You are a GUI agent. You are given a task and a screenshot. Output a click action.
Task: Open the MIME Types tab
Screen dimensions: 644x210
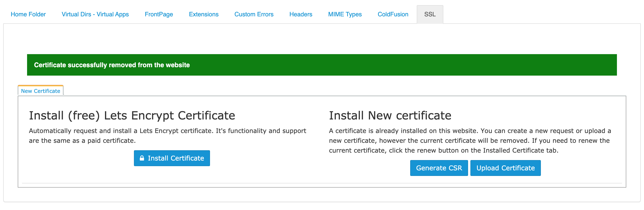click(345, 14)
